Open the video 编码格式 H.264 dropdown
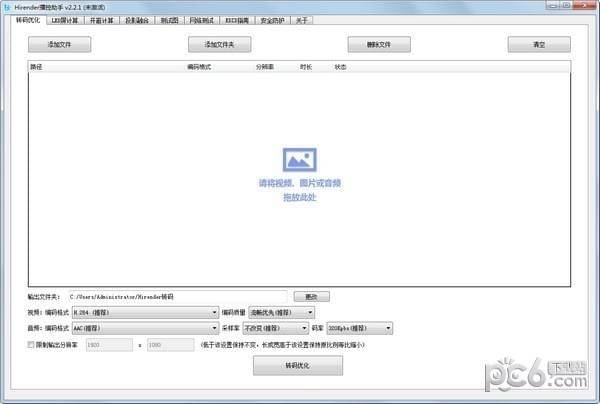Viewport: 600px width, 404px height. (x=145, y=313)
